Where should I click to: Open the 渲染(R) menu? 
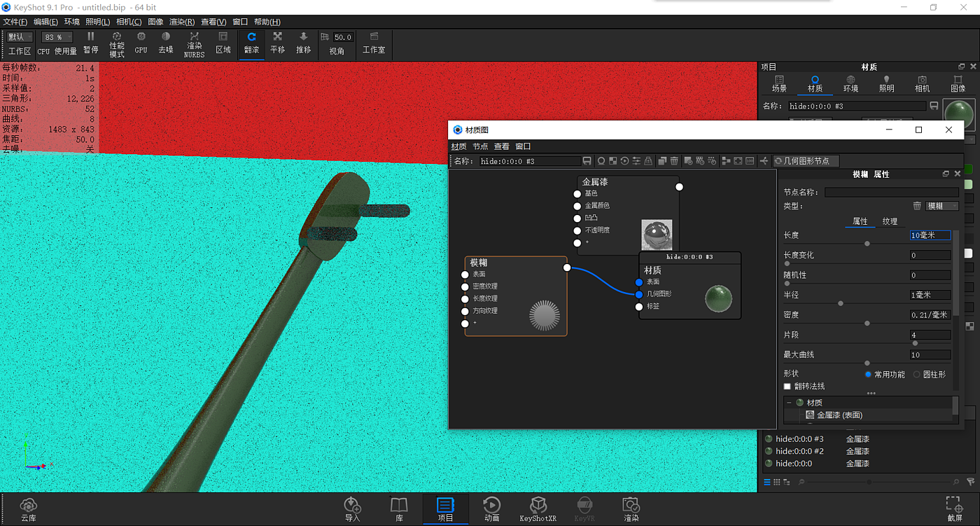pyautogui.click(x=181, y=22)
